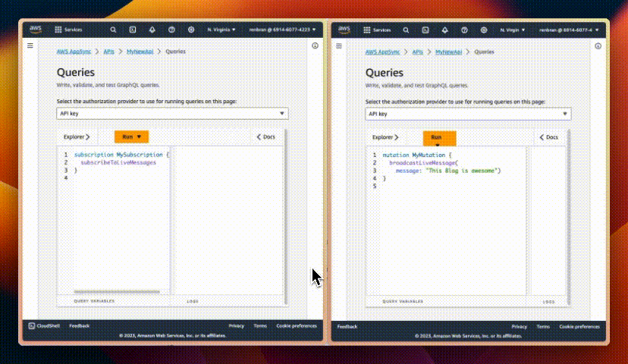628x364 pixels.
Task: Open info panel icon in left window
Action: pos(316,45)
